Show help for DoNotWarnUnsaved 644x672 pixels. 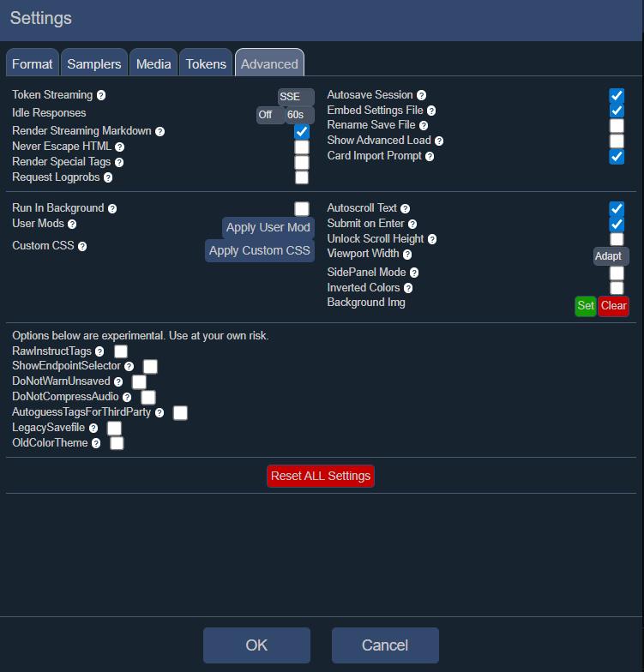click(x=118, y=382)
